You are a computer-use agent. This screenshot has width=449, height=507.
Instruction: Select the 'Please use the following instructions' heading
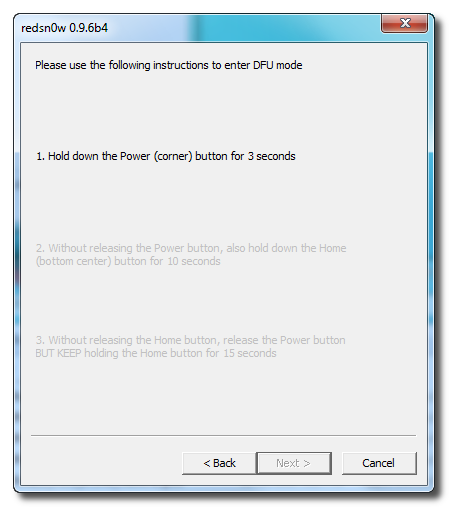click(x=169, y=65)
